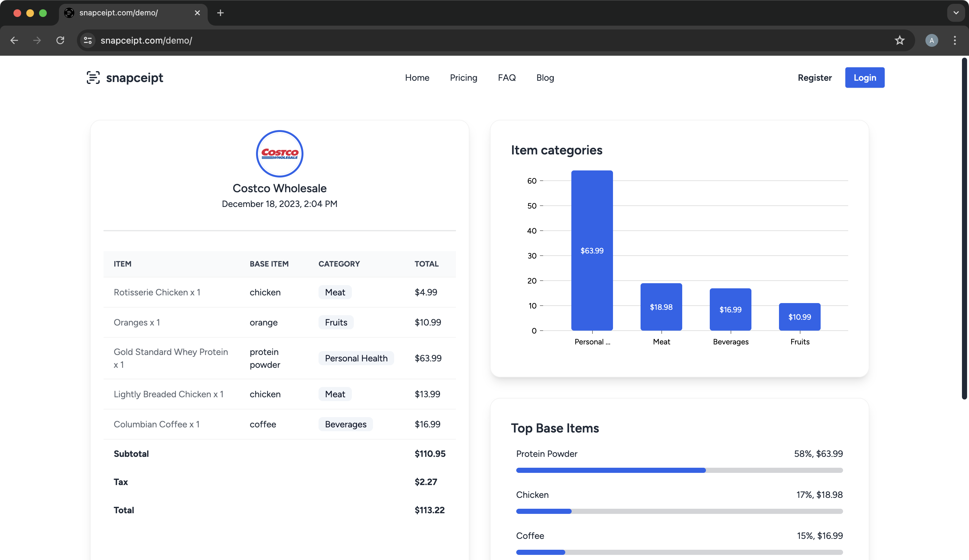The width and height of the screenshot is (969, 560).
Task: Open the FAQ nav link
Action: [x=507, y=78]
